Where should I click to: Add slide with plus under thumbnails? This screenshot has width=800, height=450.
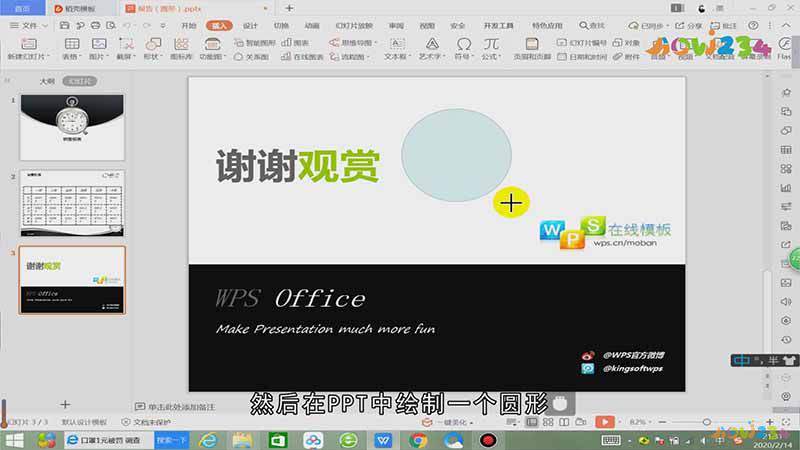(65, 405)
